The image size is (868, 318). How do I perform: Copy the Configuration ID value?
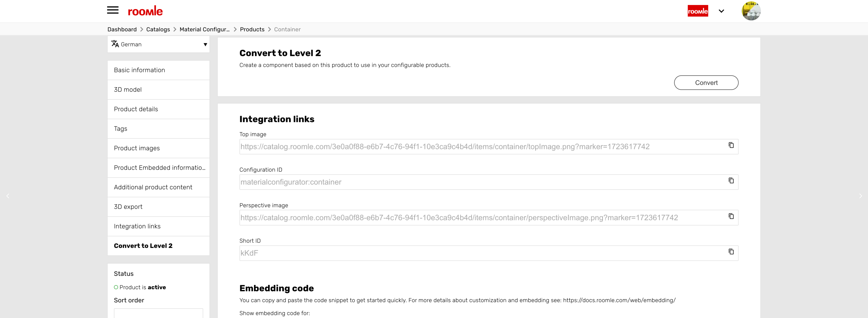click(x=731, y=181)
